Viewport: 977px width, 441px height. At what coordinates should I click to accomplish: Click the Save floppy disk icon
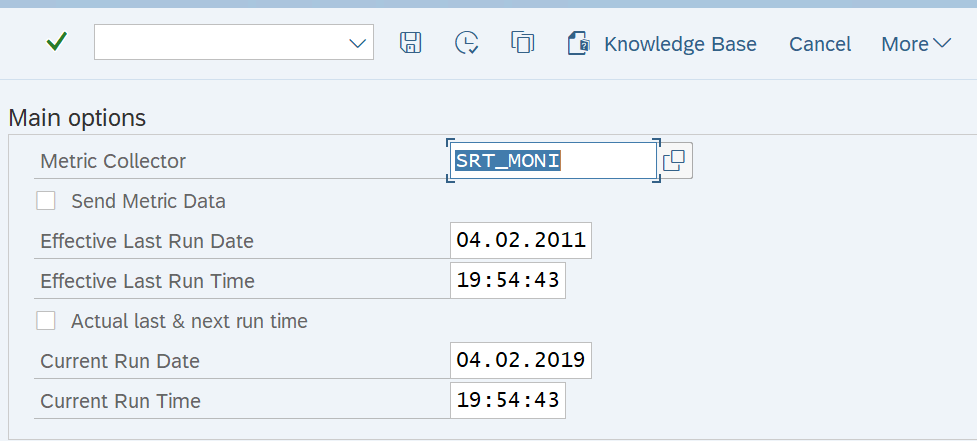coord(410,43)
